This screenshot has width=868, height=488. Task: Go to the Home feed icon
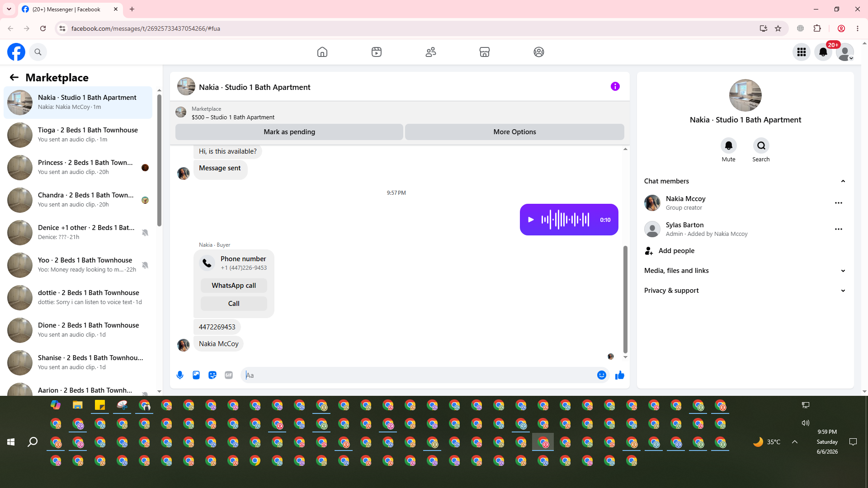[322, 52]
